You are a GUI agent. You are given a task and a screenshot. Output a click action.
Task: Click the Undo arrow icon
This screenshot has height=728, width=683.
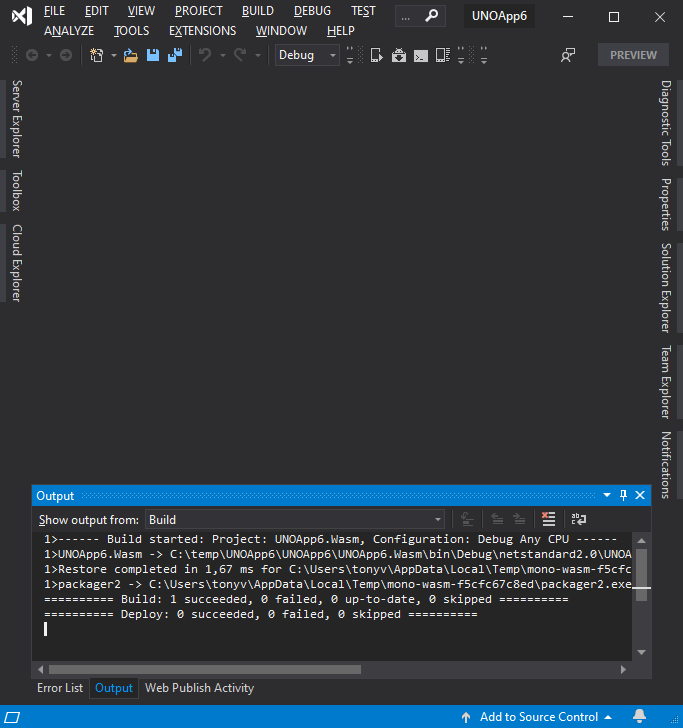coord(205,56)
